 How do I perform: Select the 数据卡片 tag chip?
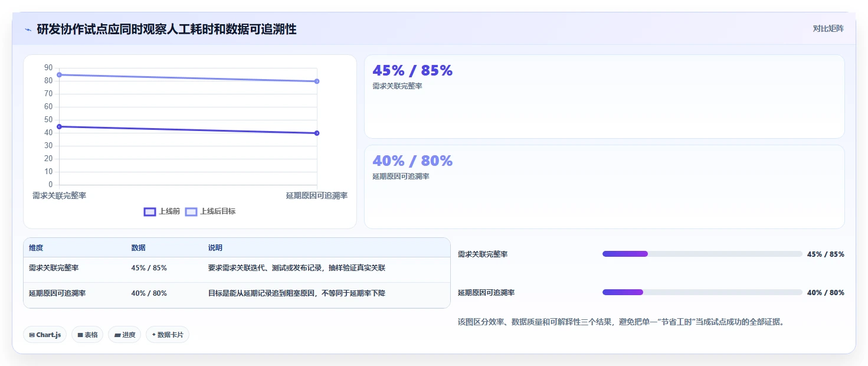(168, 335)
